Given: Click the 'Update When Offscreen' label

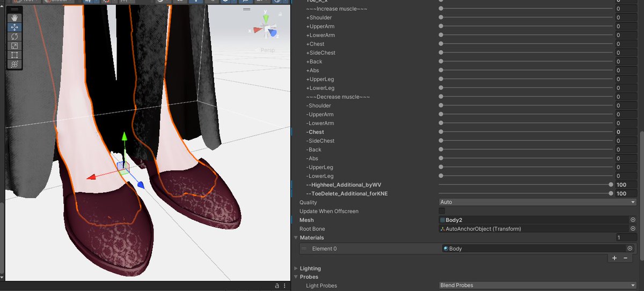Looking at the screenshot, I should point(329,211).
